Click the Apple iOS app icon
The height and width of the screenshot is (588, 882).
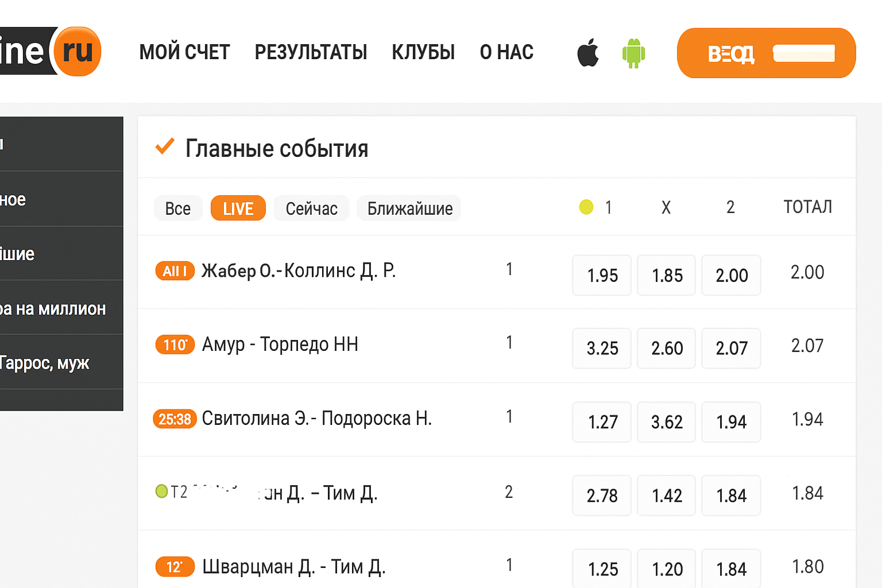(x=588, y=53)
